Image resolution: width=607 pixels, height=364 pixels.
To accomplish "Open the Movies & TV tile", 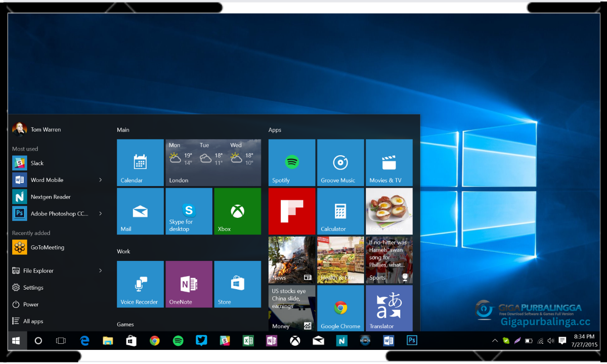I will click(389, 163).
